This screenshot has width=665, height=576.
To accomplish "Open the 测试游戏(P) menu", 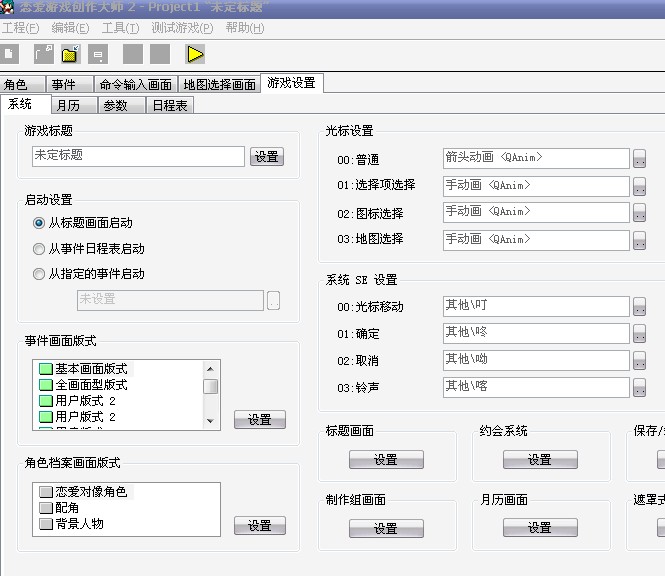I will 182,28.
